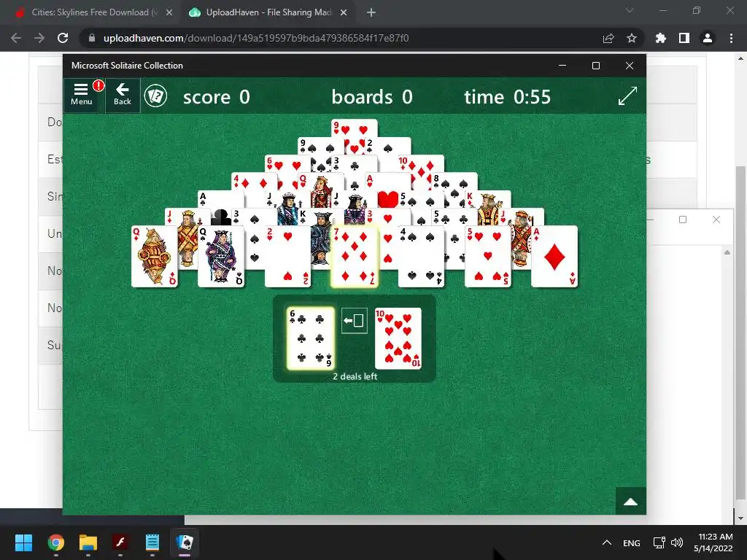The width and height of the screenshot is (747, 560).
Task: Open Chrome three-dot menu
Action: tap(731, 38)
